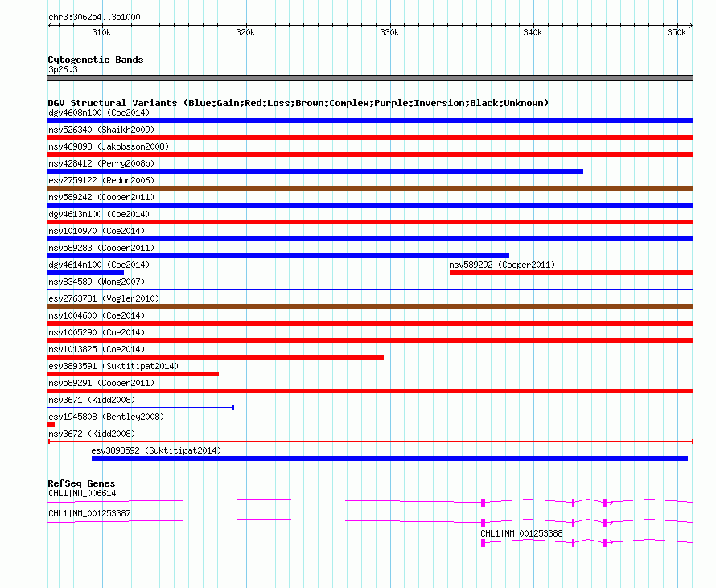Select nsv1004600 (Coe2014) variant label
This screenshot has height=588, width=716.
pos(97,315)
